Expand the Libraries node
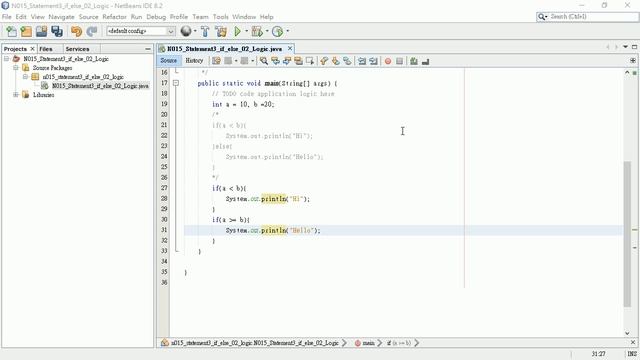The image size is (640, 360). 16,95
